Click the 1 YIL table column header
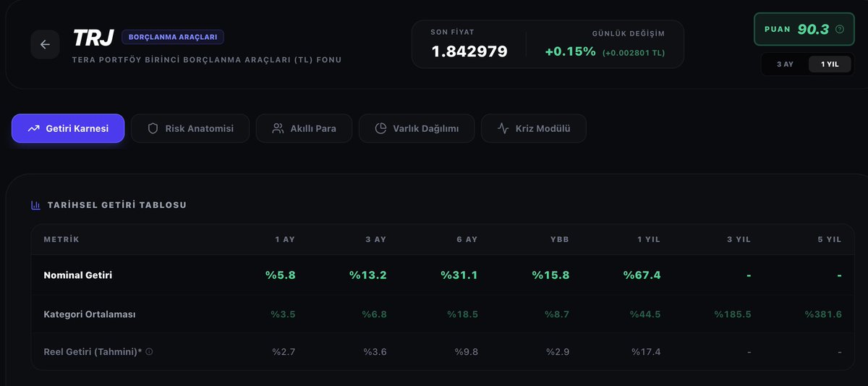Image resolution: width=868 pixels, height=386 pixels. point(648,240)
